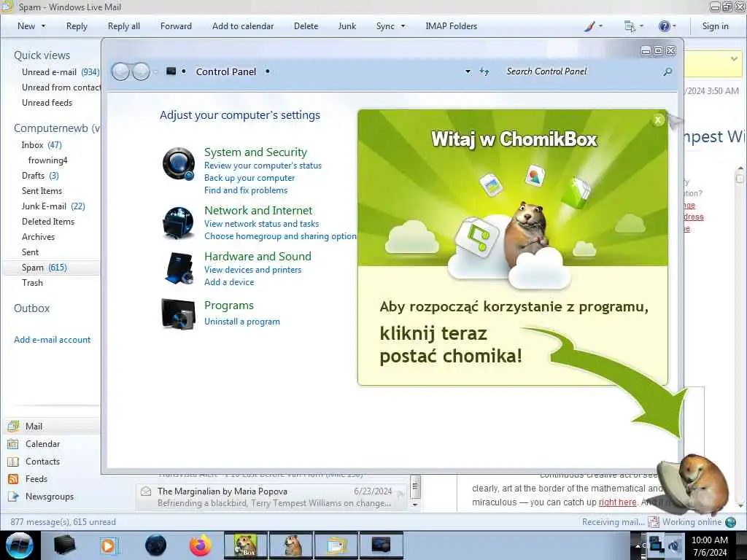This screenshot has height=560, width=747.
Task: Open the Windows Start orb
Action: click(20, 545)
